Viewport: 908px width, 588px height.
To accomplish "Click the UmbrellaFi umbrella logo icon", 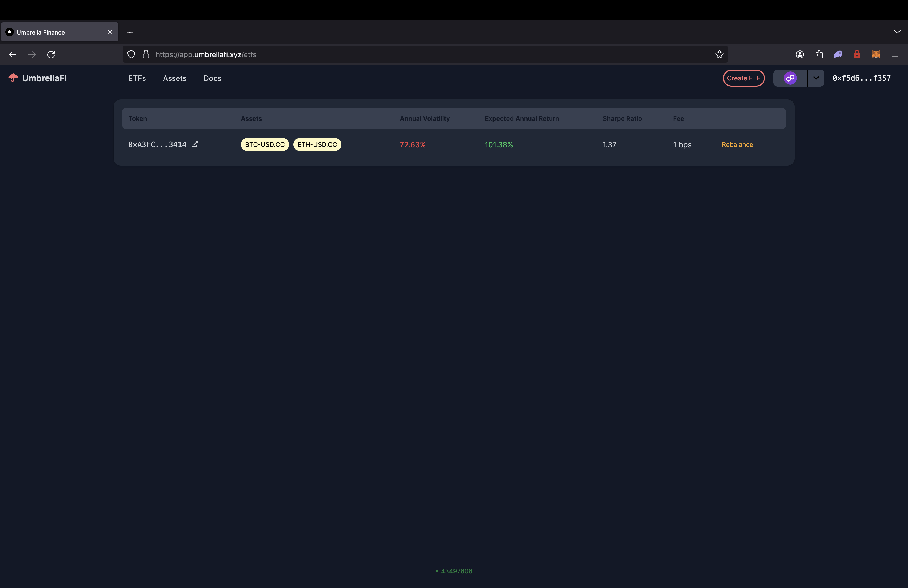I will [x=13, y=78].
